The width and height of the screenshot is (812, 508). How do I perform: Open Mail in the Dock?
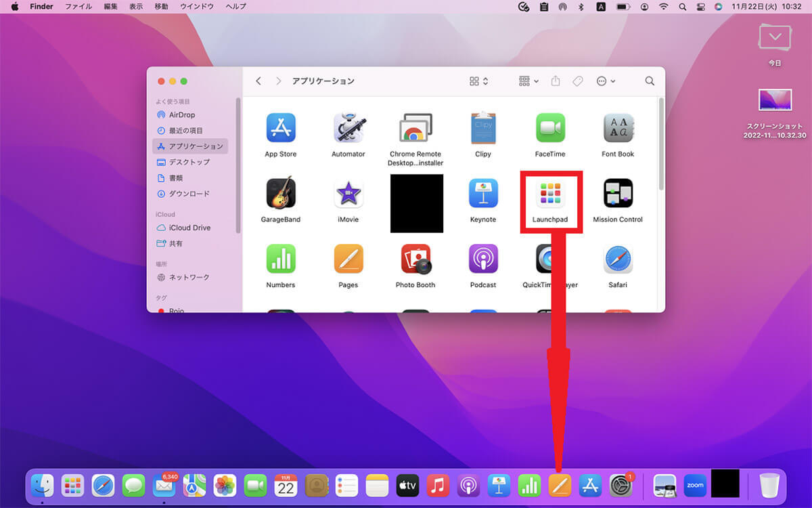point(164,485)
